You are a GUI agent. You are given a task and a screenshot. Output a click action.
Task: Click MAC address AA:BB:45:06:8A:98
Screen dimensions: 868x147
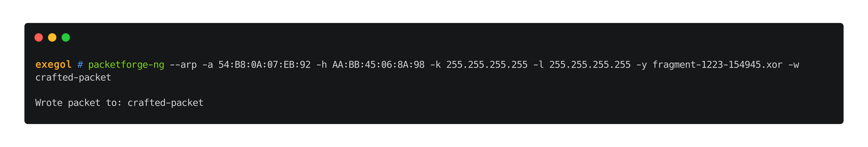[x=378, y=64]
